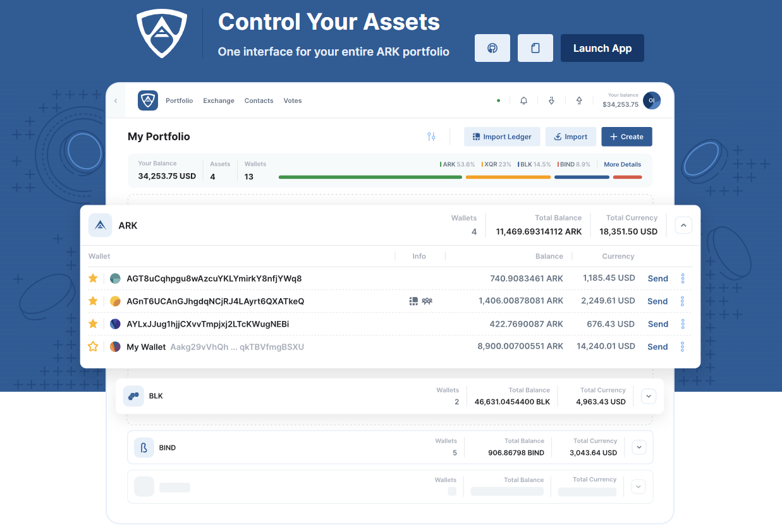Click the green ARK share bar
782x532 pixels.
pyautogui.click(x=370, y=178)
